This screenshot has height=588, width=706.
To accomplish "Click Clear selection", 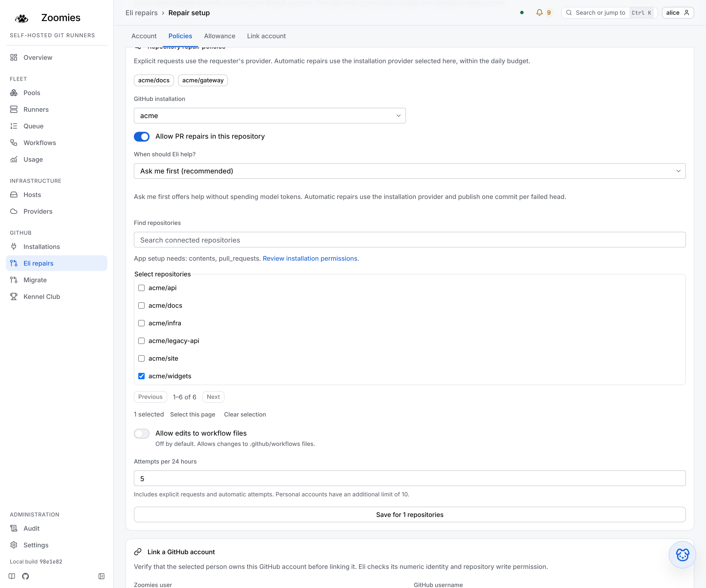I will click(x=245, y=414).
